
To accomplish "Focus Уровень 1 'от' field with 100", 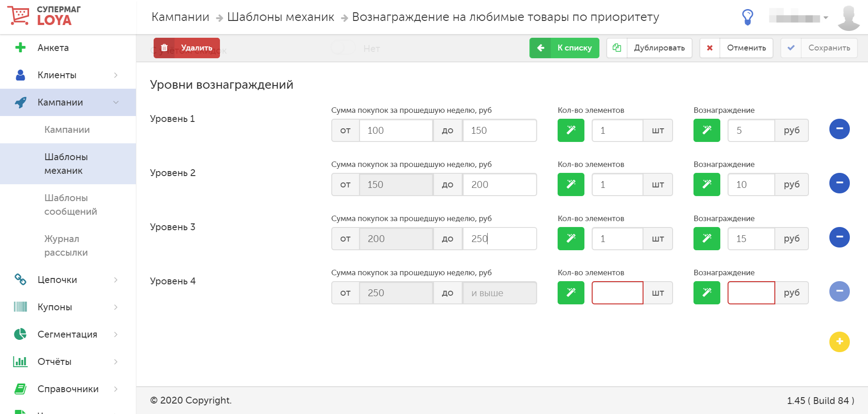I will pos(396,131).
